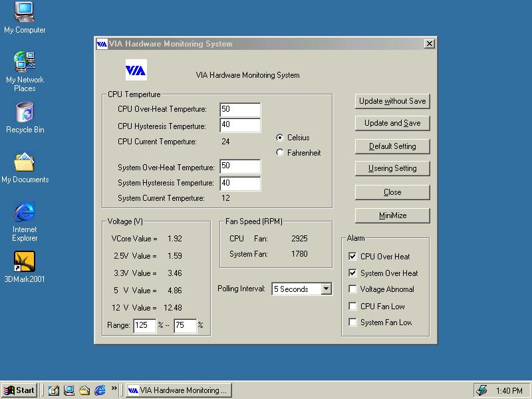Image resolution: width=532 pixels, height=399 pixels.
Task: Click 3.3V Value reading 3.46
Action: (175, 273)
